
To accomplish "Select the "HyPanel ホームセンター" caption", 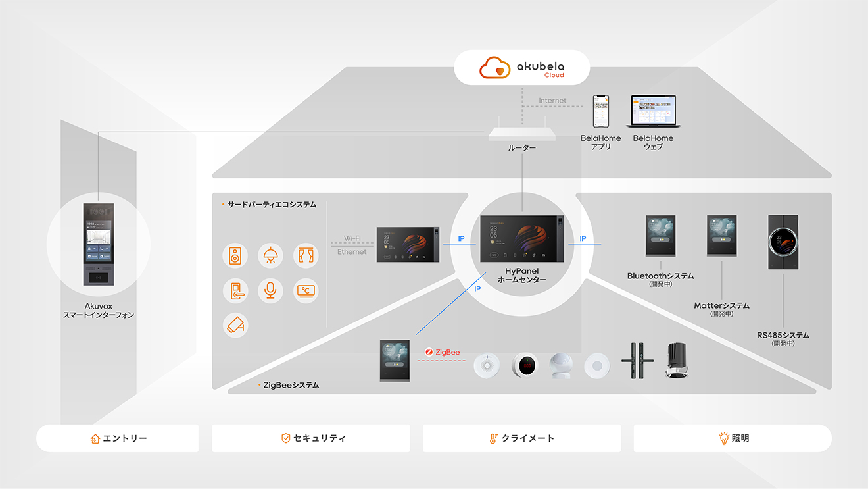I will [522, 276].
